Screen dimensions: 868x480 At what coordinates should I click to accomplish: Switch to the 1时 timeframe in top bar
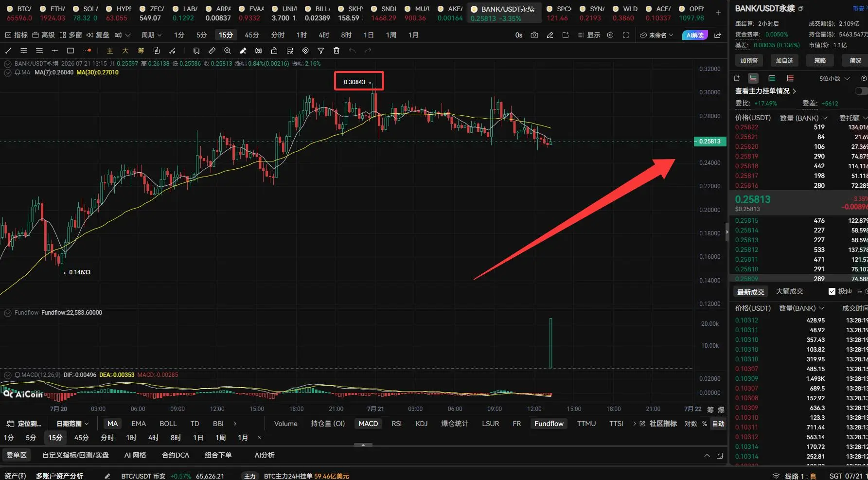pyautogui.click(x=301, y=35)
